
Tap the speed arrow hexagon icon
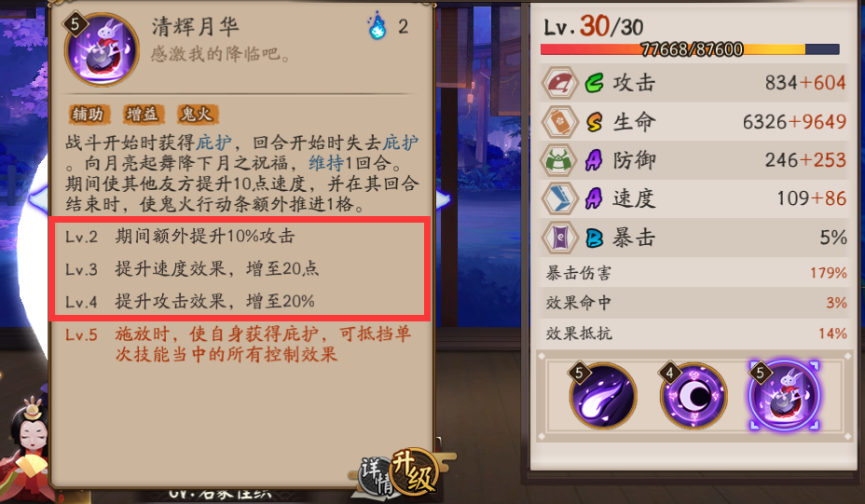pos(559,198)
